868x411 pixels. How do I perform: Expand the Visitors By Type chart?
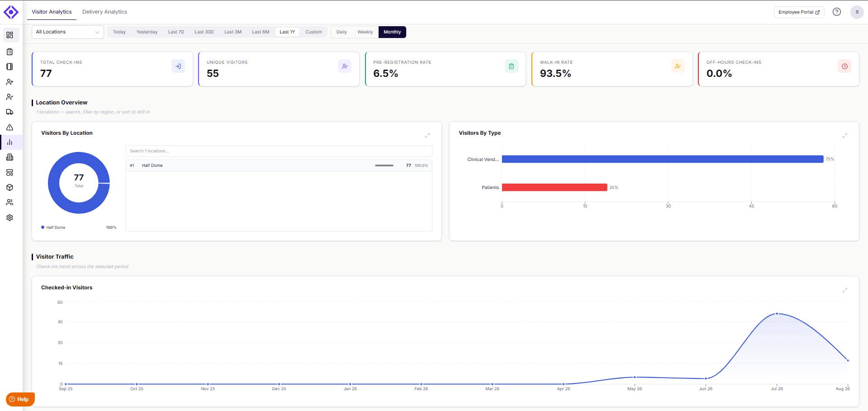tap(844, 136)
